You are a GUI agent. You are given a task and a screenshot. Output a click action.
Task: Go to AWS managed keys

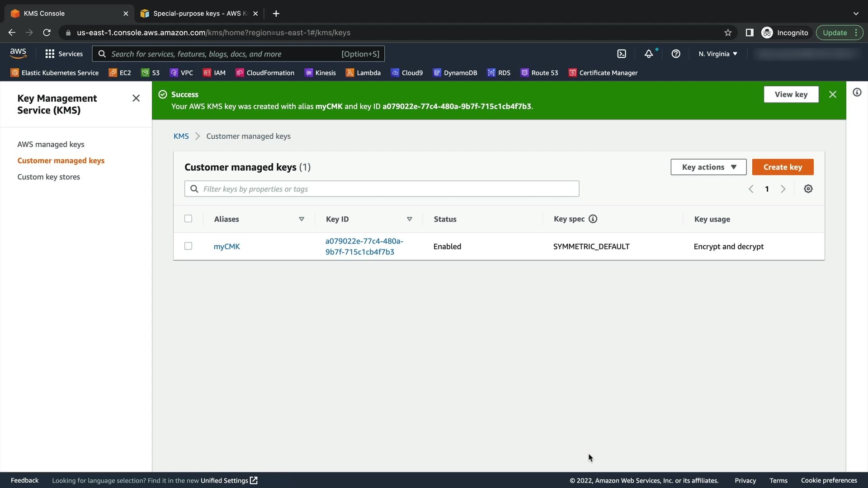click(x=51, y=144)
